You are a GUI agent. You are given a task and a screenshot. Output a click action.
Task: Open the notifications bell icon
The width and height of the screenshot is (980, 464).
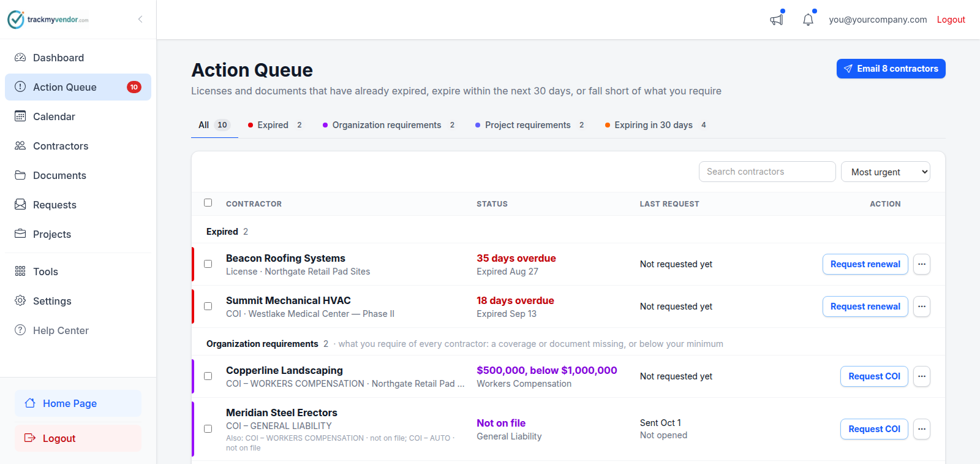(809, 20)
